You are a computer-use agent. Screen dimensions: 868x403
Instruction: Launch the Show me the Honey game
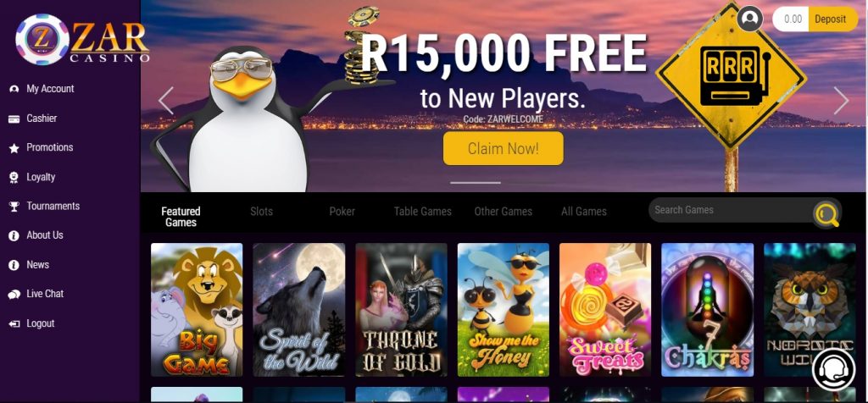point(504,310)
